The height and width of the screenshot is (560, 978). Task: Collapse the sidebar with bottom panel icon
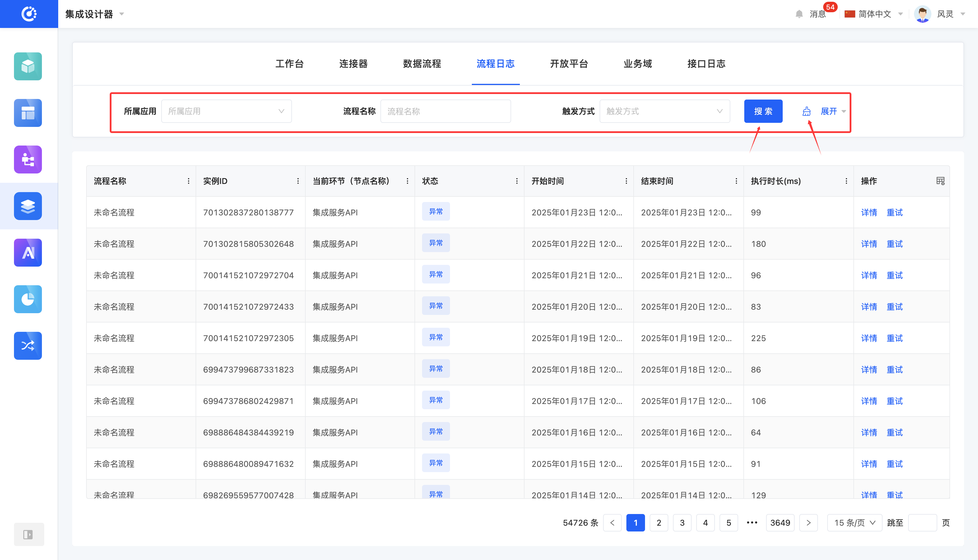(29, 534)
